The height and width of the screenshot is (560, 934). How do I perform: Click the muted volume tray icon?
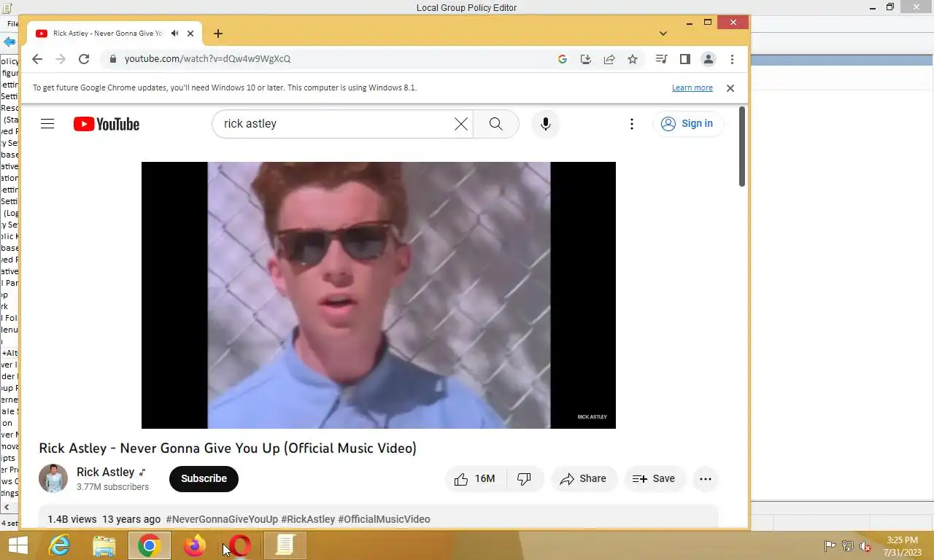point(865,546)
